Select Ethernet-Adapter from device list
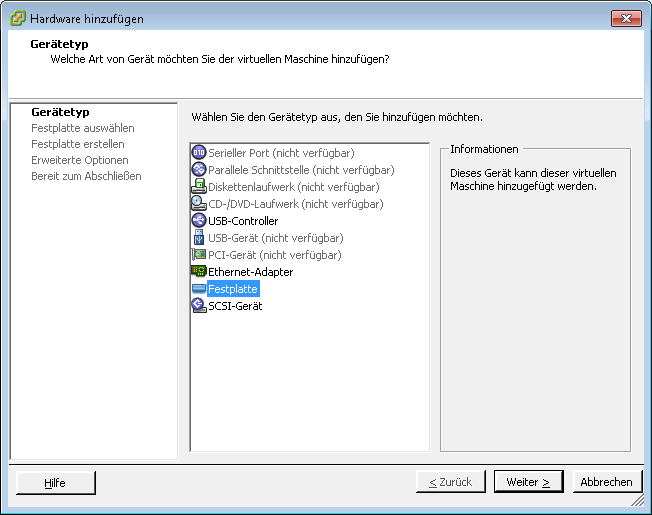 pyautogui.click(x=250, y=272)
